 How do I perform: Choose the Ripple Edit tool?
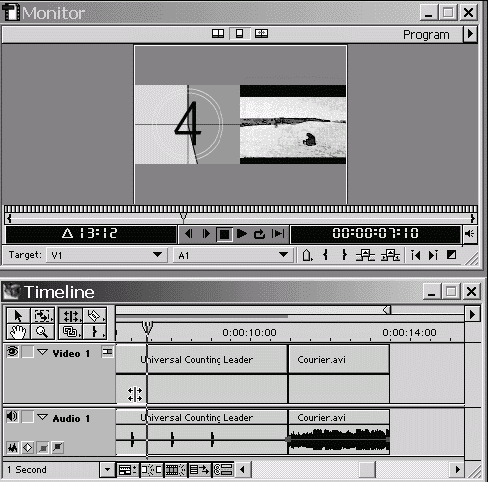point(71,315)
